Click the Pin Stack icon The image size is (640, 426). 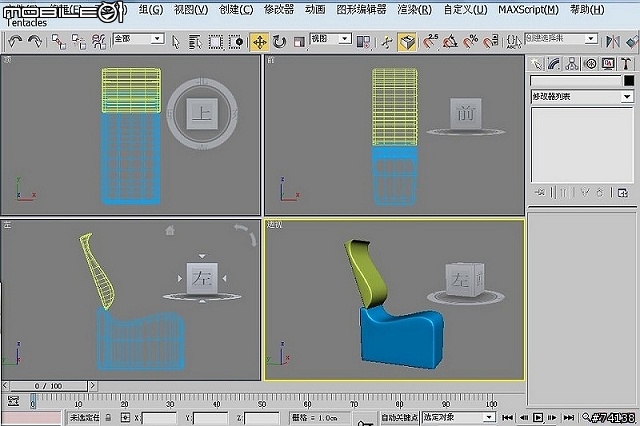coord(539,192)
